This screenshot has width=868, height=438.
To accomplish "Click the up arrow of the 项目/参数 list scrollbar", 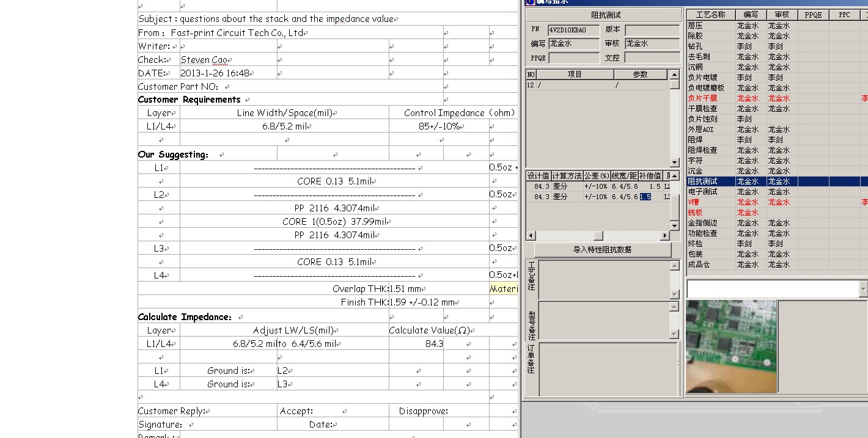I will [x=675, y=75].
